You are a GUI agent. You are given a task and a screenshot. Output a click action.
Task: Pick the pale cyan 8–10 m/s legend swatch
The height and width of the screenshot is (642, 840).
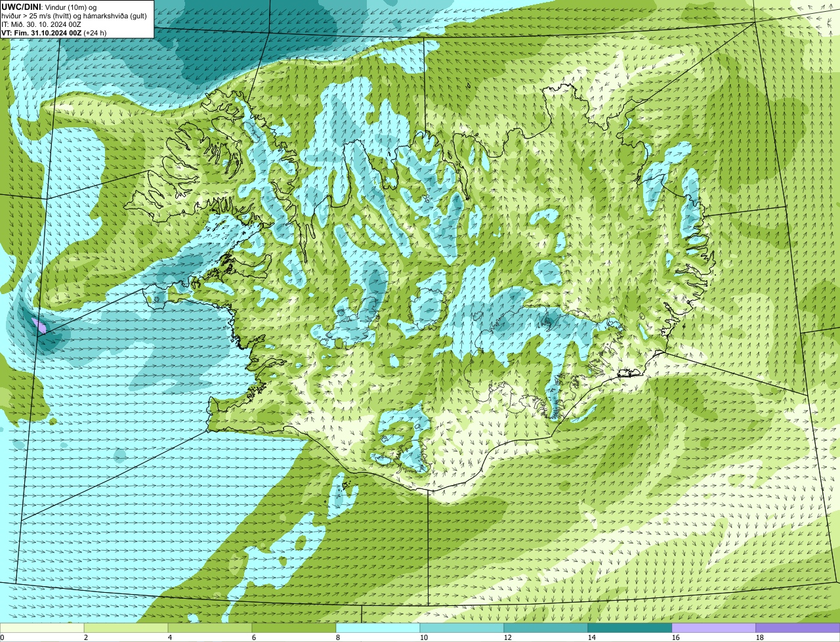point(378,628)
